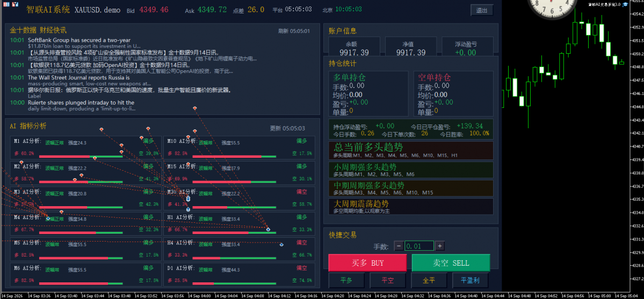Click the 智联AI系统 title

48,10
